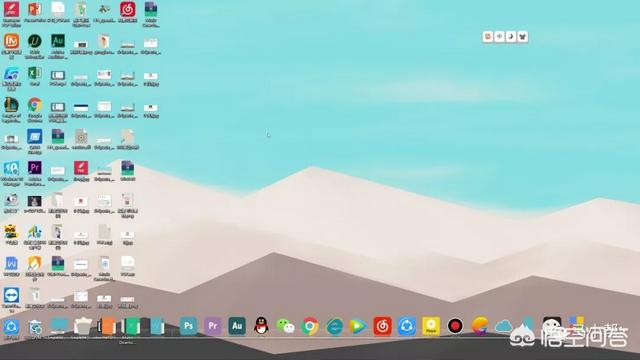Open Chrome from the dock

pos(310,326)
